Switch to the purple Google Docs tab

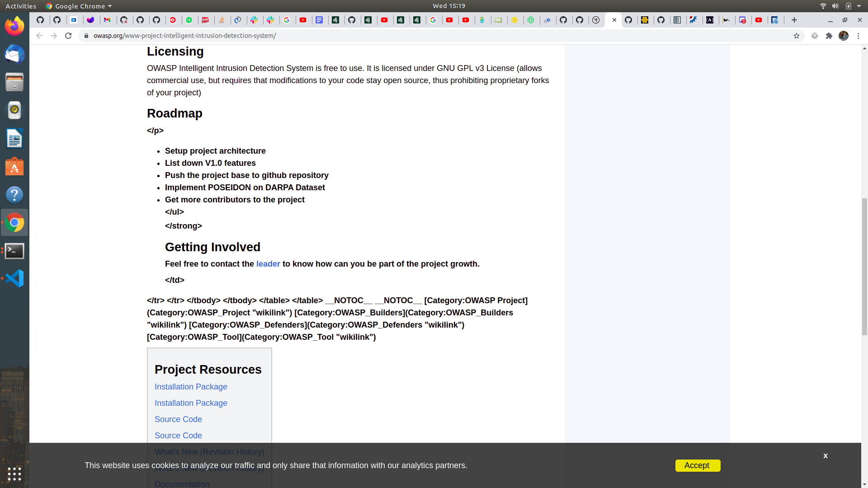click(x=319, y=20)
